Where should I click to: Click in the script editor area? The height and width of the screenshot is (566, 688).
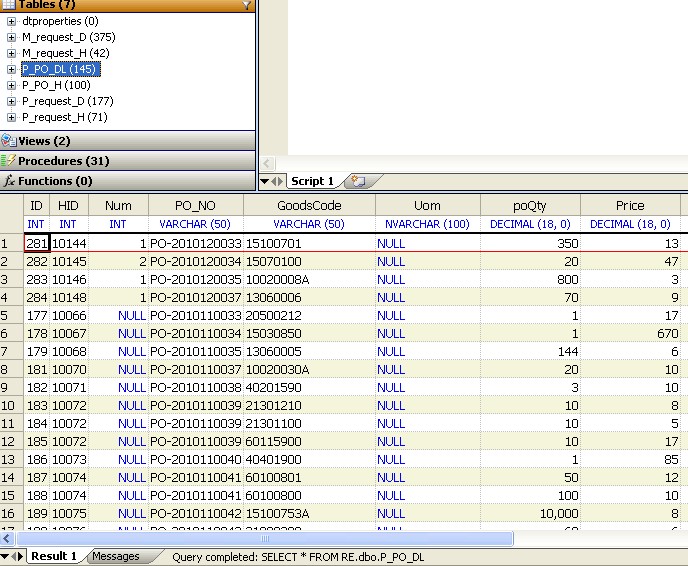pos(487,77)
